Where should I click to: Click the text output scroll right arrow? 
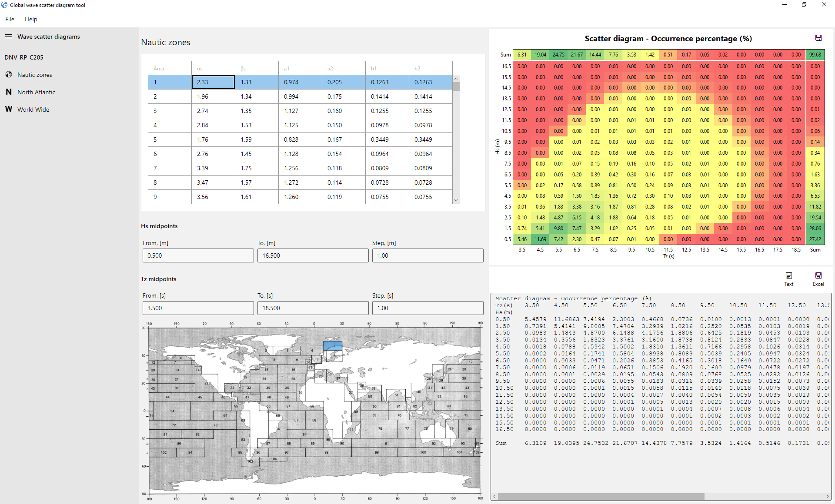(827, 496)
